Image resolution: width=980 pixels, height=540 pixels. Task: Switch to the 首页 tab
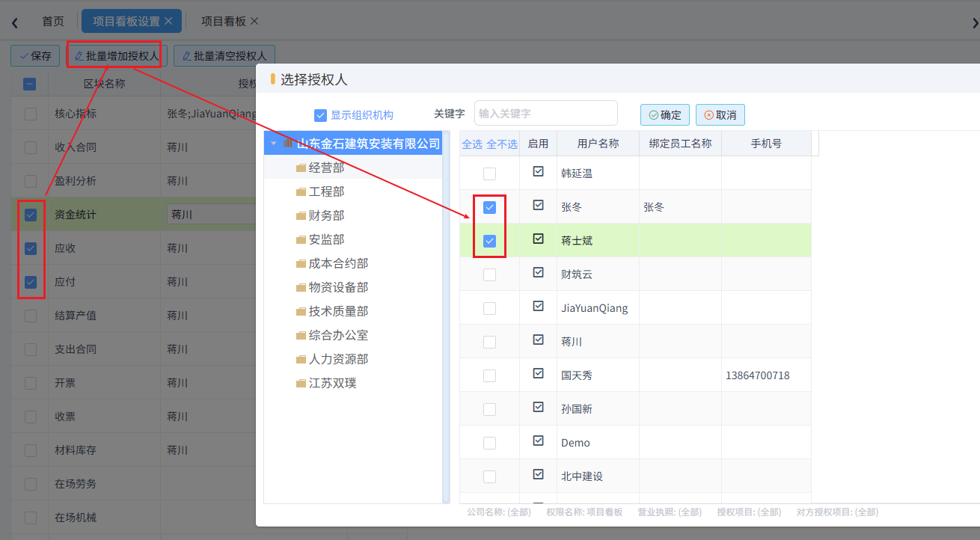pos(53,21)
